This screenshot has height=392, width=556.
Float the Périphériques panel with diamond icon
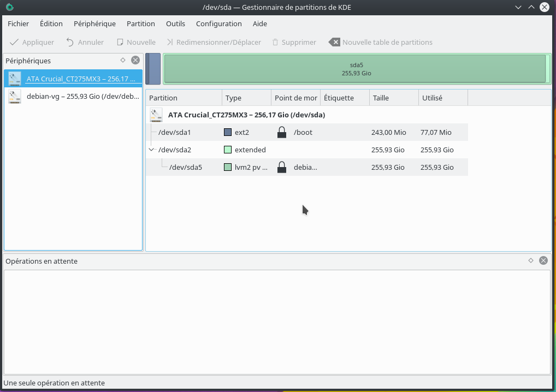(x=123, y=61)
